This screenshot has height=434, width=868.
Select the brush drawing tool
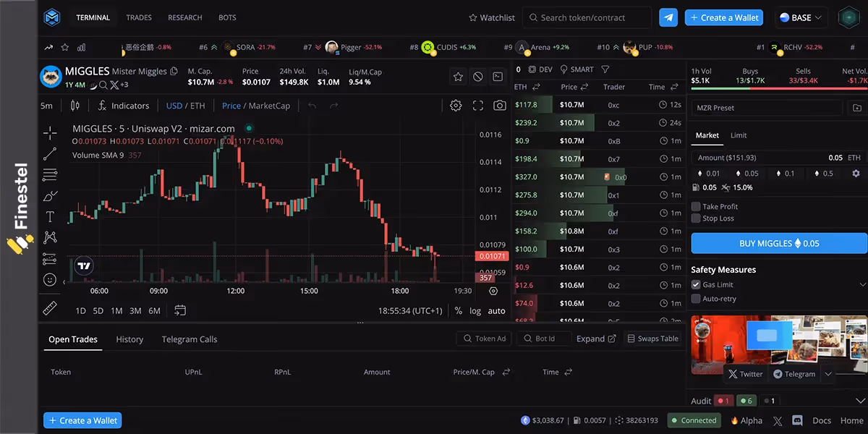click(50, 195)
